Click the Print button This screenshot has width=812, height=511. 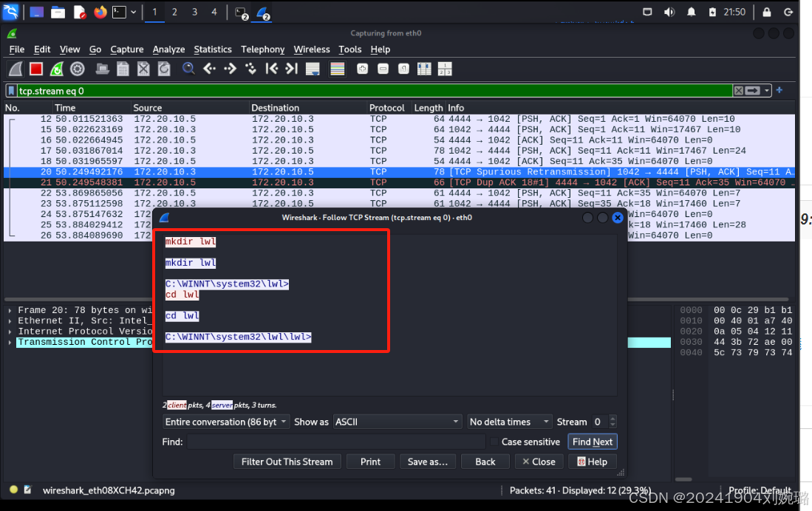[370, 462]
